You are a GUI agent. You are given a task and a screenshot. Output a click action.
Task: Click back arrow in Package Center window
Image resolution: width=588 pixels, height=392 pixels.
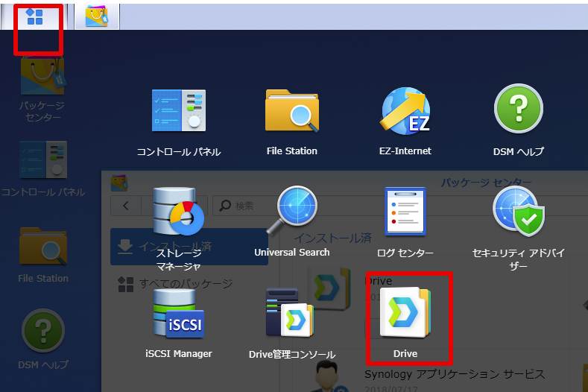(126, 206)
